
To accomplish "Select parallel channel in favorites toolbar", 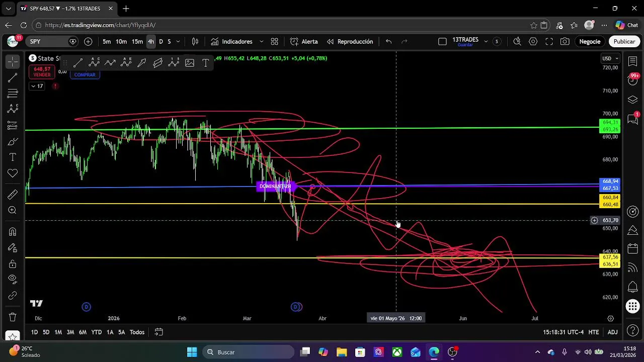I will tap(158, 63).
